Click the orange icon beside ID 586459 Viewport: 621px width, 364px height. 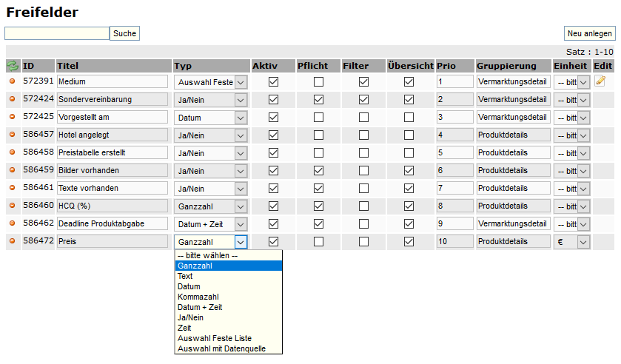click(x=13, y=170)
